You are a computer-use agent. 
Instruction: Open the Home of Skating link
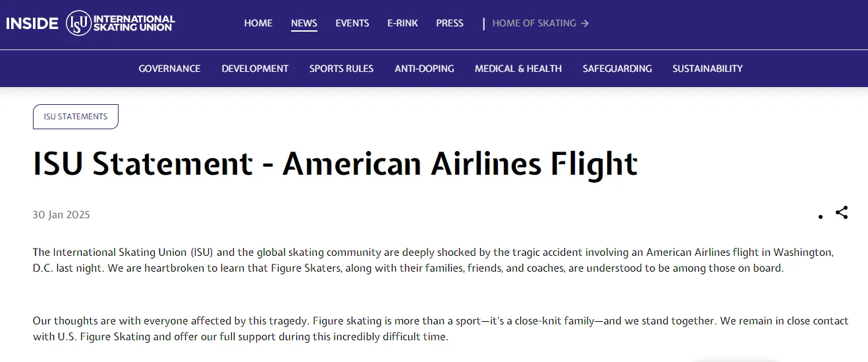[534, 23]
